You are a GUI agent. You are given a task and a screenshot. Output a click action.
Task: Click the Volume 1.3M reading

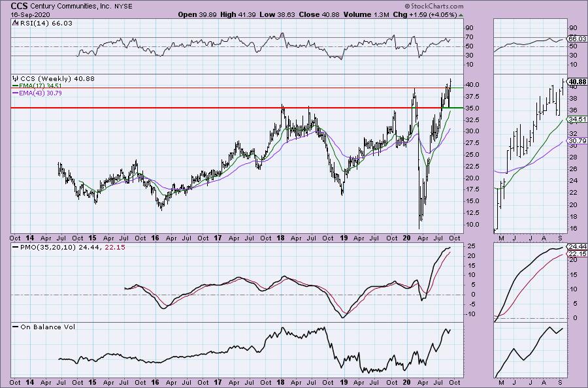tap(366, 14)
